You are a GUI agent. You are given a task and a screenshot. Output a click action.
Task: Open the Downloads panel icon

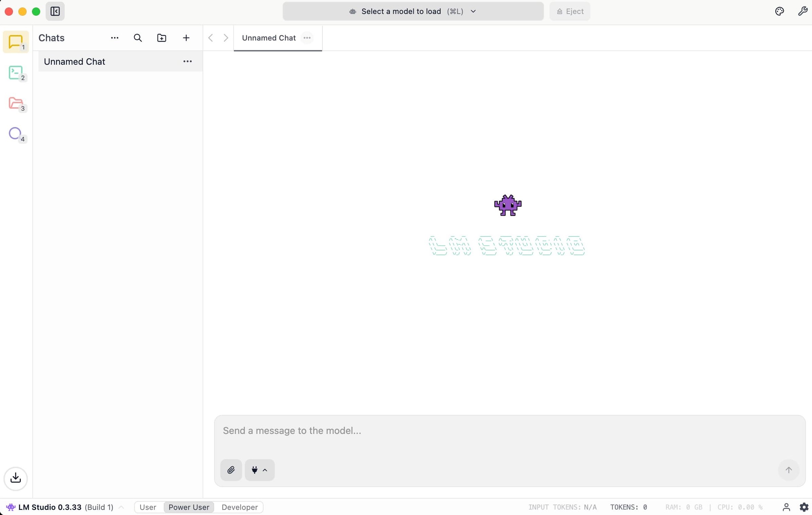(16, 478)
